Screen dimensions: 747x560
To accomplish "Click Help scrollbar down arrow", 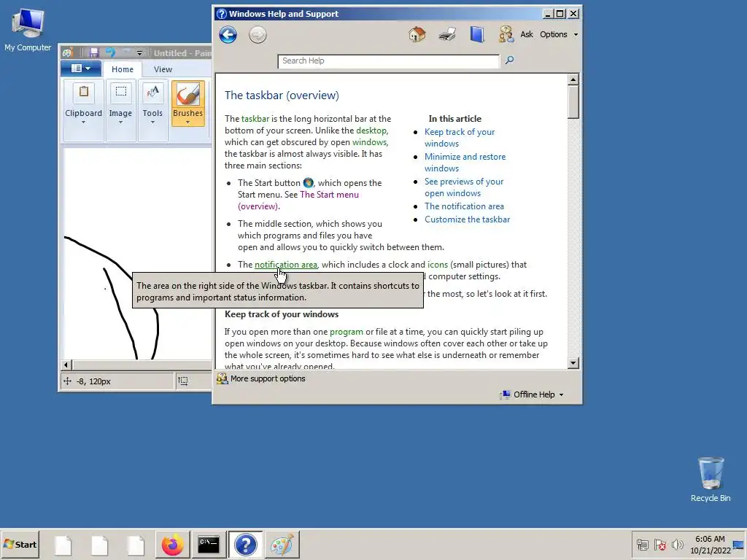I will coord(573,363).
